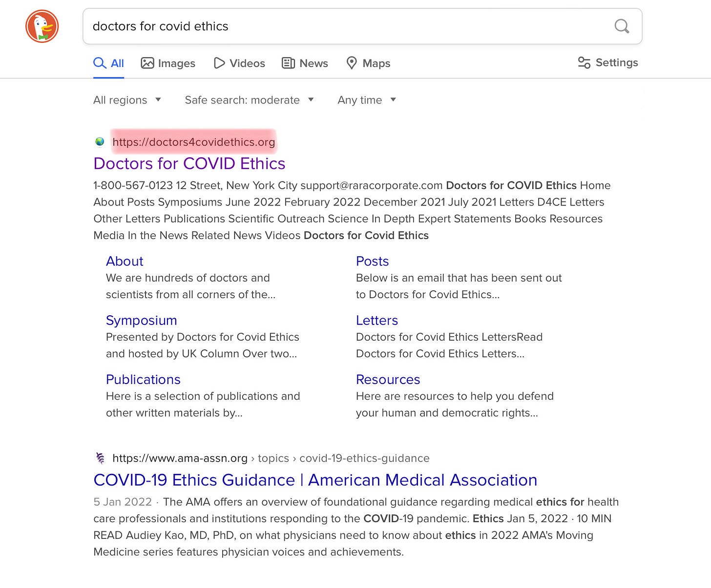The width and height of the screenshot is (711, 588).
Task: Click the magnifier search button in search box
Action: pyautogui.click(x=622, y=26)
